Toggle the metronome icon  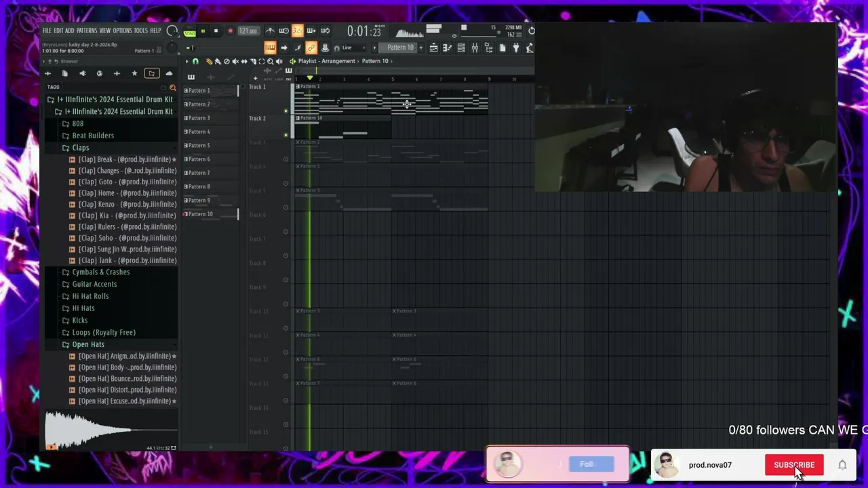tap(270, 31)
